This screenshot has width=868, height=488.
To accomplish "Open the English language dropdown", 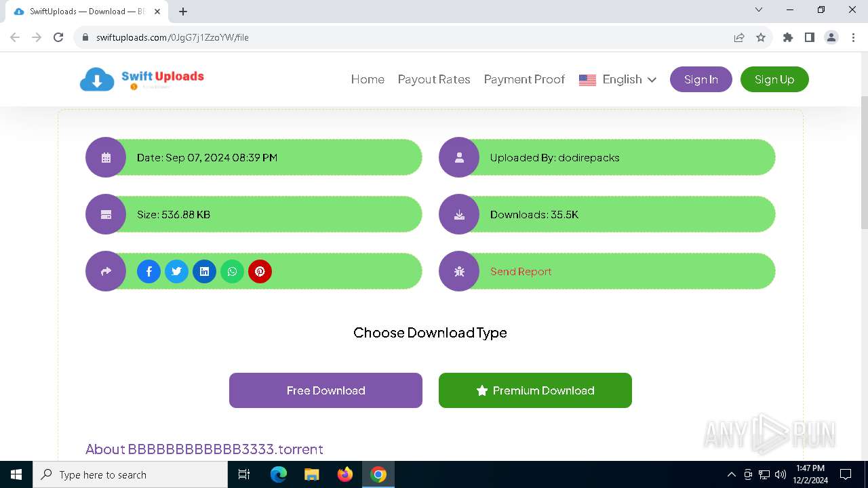I will (618, 79).
